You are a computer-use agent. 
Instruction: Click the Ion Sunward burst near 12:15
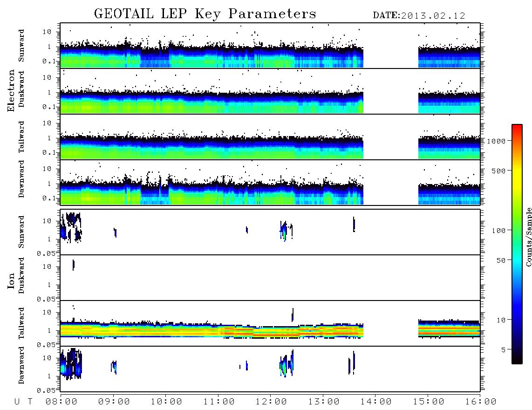284,231
